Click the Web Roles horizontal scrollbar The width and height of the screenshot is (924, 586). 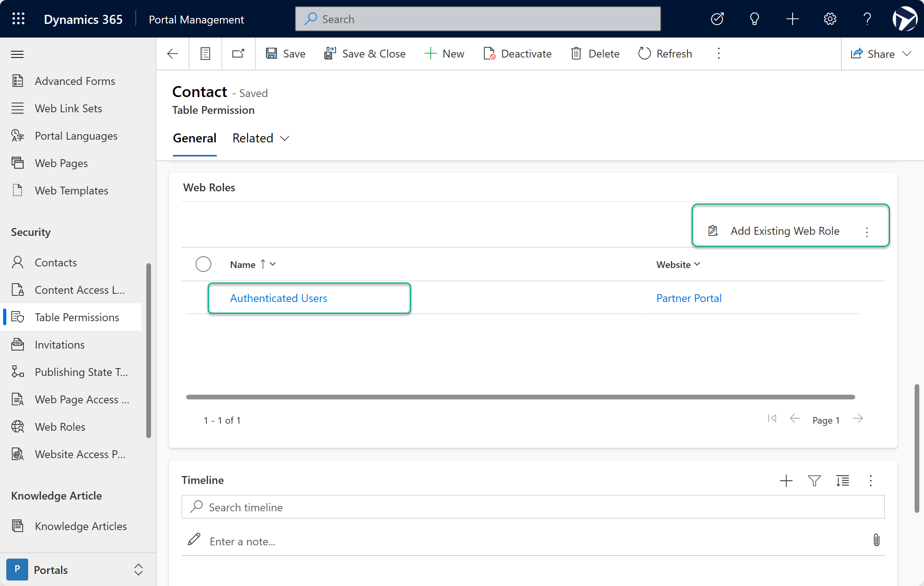[x=521, y=397]
